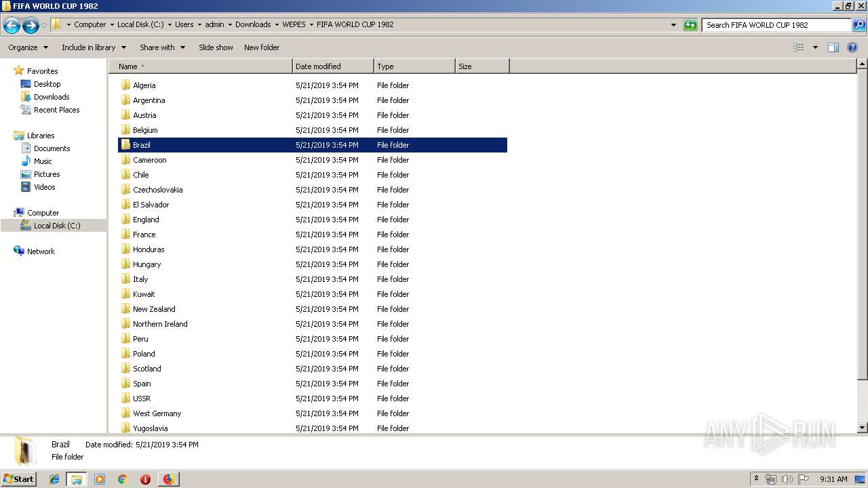The width and height of the screenshot is (868, 488).
Task: Sort by the Date modified column header
Action: coord(333,66)
